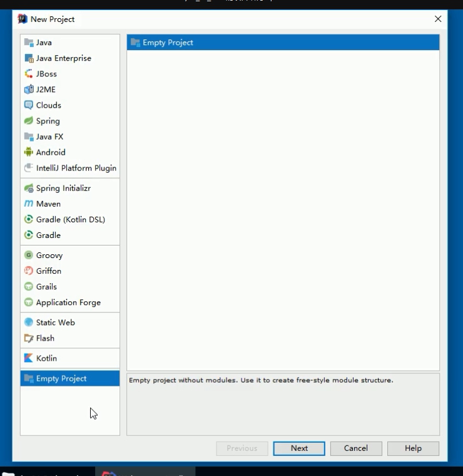Close the New Project dialog
Image resolution: width=463 pixels, height=476 pixels.
coord(438,19)
